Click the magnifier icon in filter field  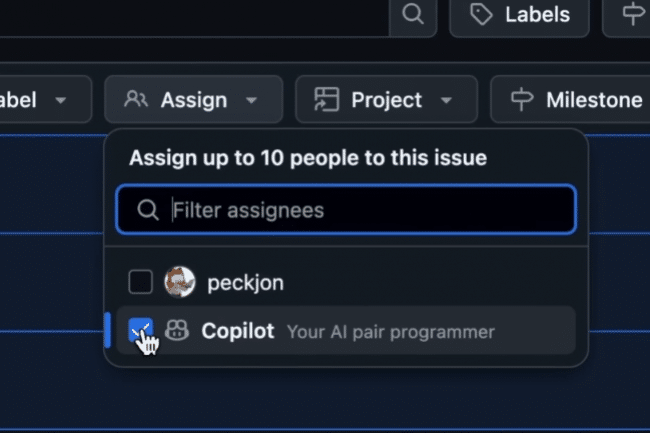point(148,210)
